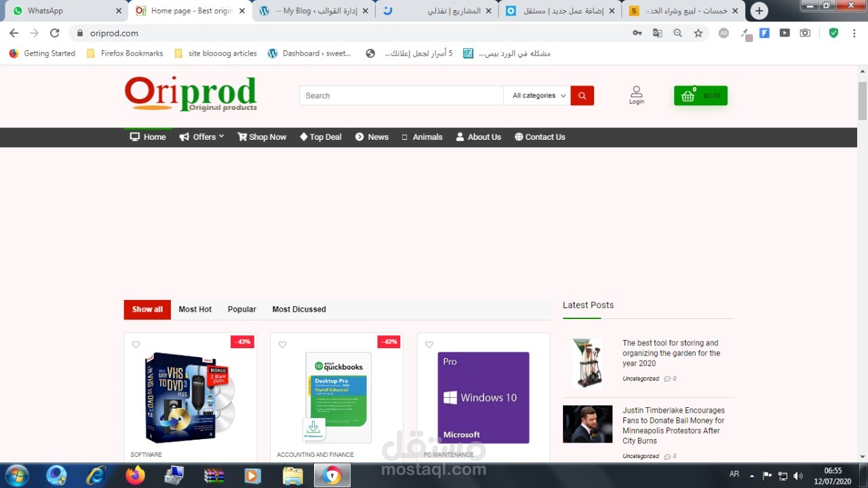Image resolution: width=868 pixels, height=488 pixels.
Task: Select the Show all tab
Action: click(x=147, y=309)
